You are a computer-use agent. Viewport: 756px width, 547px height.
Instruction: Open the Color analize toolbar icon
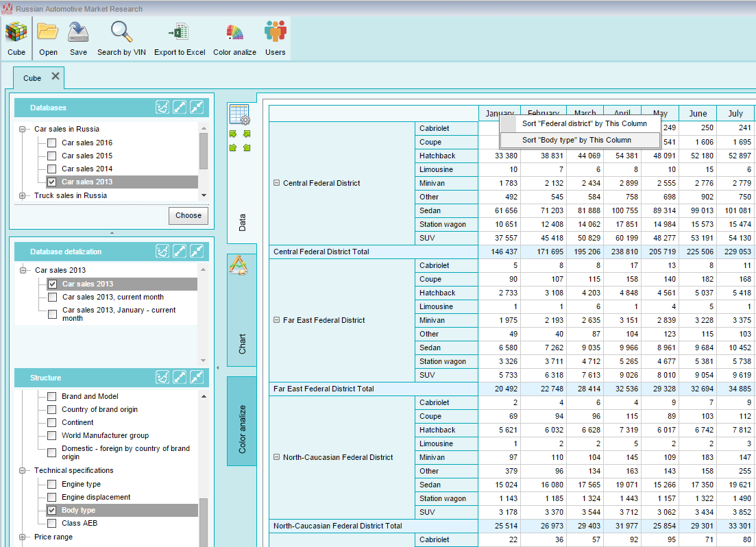point(235,32)
